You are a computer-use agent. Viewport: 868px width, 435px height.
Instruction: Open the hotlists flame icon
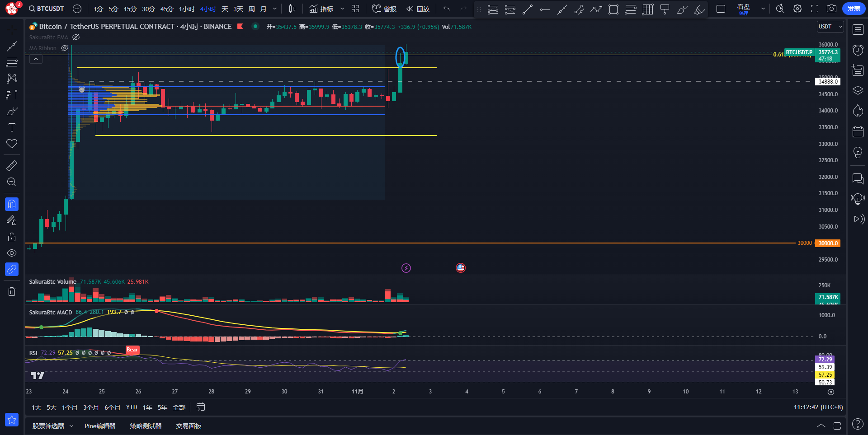click(858, 111)
